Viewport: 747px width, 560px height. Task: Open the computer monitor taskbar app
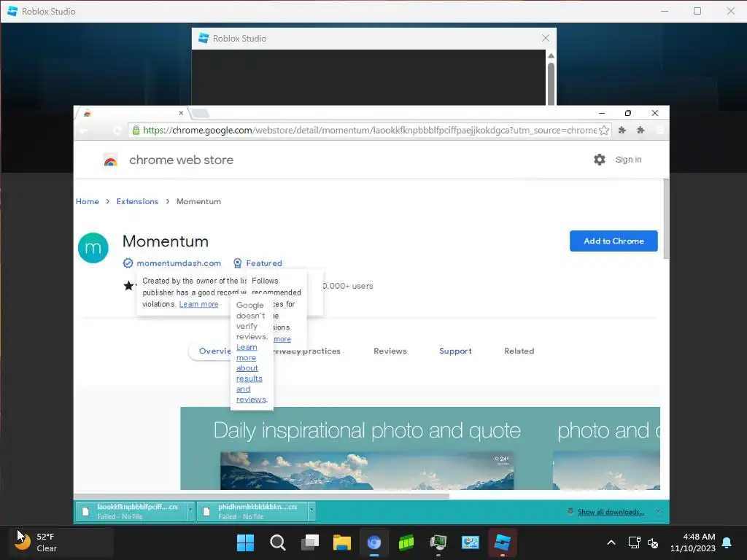tap(438, 542)
